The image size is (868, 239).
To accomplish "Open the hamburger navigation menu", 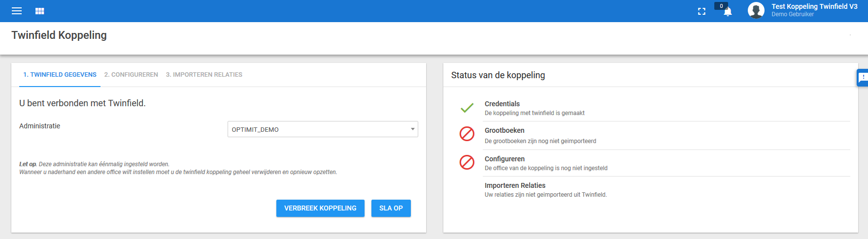I will (17, 11).
